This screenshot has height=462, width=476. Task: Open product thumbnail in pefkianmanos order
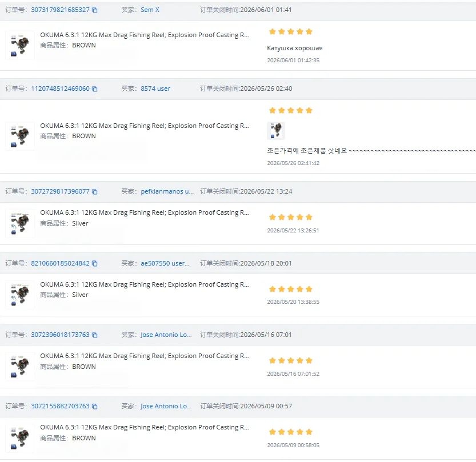tap(20, 223)
